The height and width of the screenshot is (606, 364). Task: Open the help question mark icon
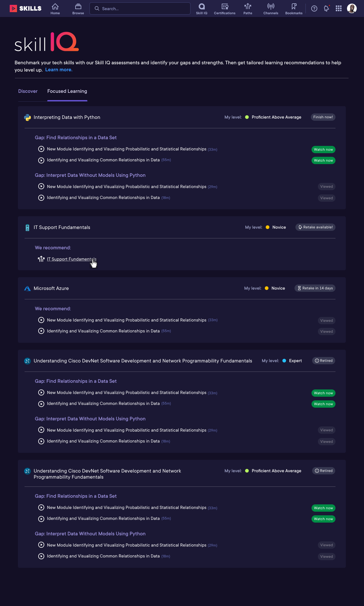314,8
